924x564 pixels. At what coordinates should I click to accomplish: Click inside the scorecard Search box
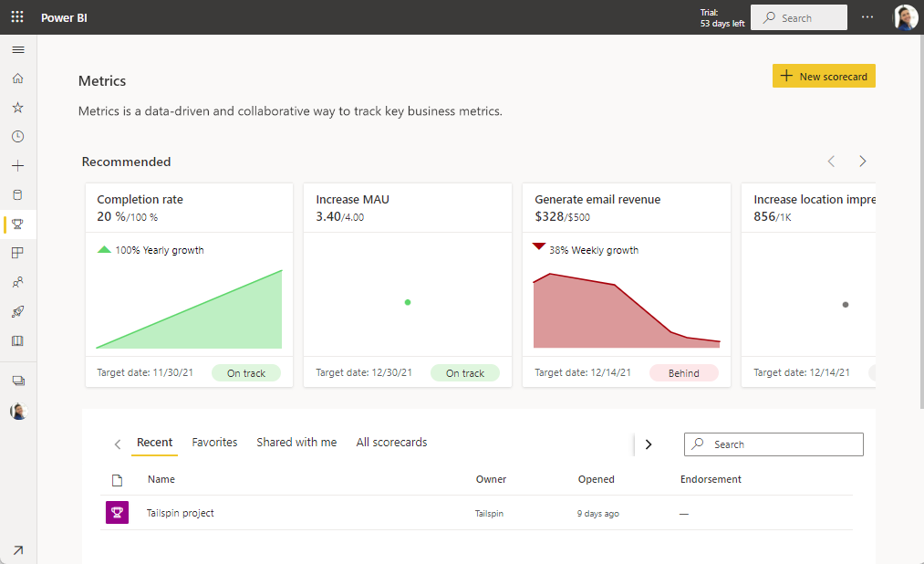click(x=773, y=444)
